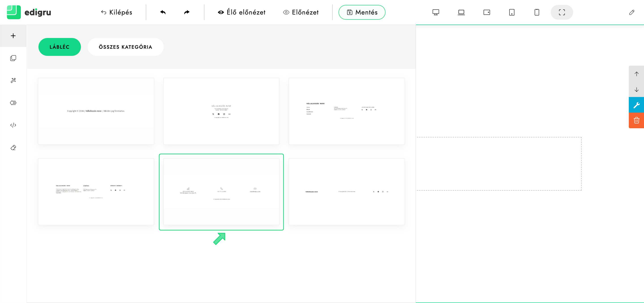Viewport: 644px width, 303px height.
Task: Open the code editor brackets icon
Action: (x=13, y=125)
